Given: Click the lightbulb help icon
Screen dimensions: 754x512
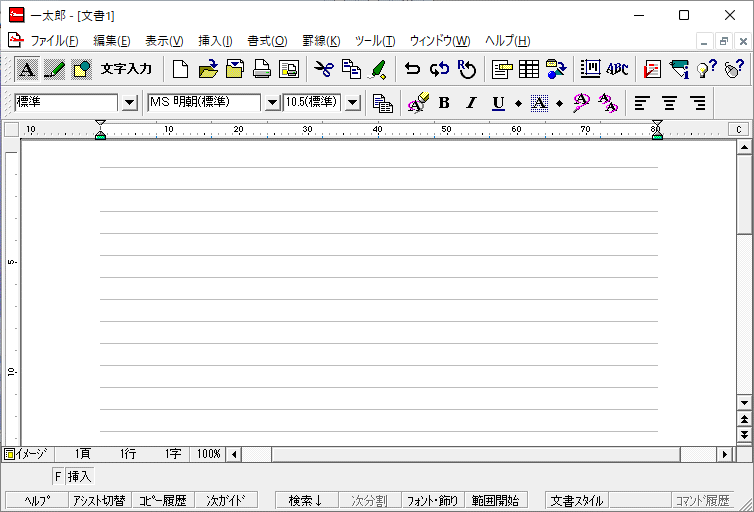Looking at the screenshot, I should [x=707, y=69].
